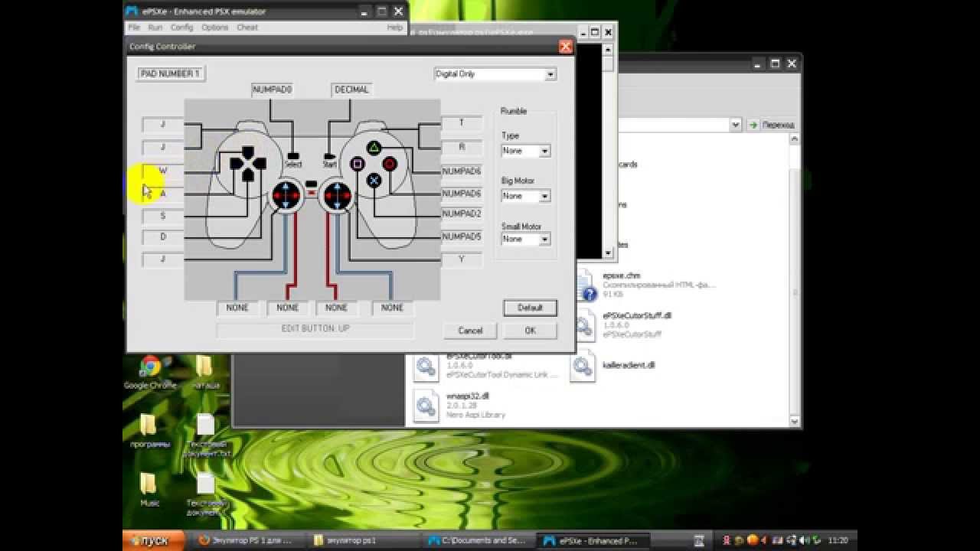Click the R key binding field
This screenshot has height=551, width=980.
tap(462, 146)
